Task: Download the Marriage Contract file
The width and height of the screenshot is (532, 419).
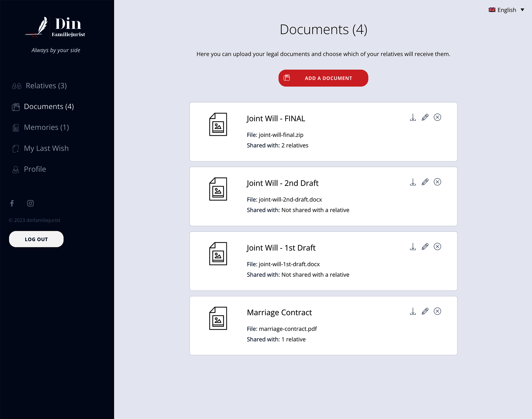Action: click(413, 311)
